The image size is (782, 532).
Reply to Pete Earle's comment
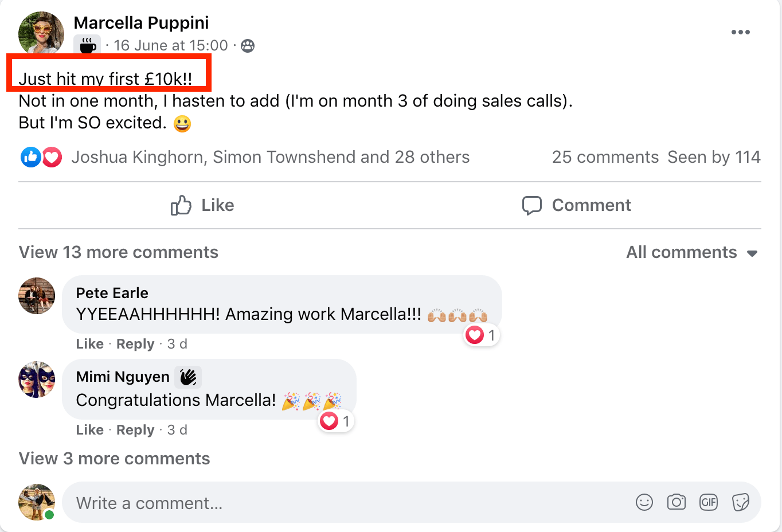click(135, 344)
